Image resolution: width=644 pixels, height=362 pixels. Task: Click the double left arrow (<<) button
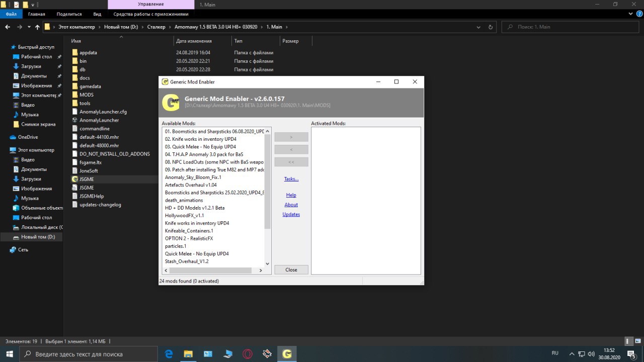pos(291,162)
